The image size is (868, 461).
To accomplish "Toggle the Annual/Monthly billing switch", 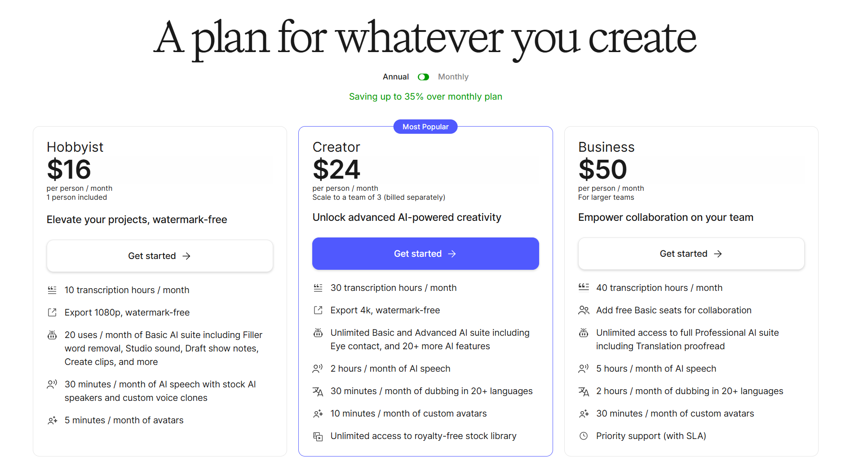I will (423, 77).
